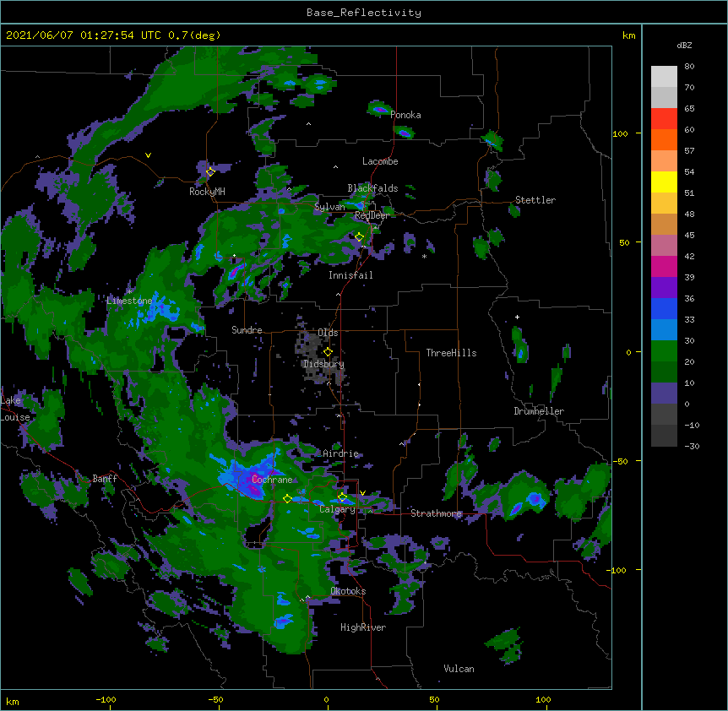
Task: Select the Blackfalds map label
Action: [372, 188]
